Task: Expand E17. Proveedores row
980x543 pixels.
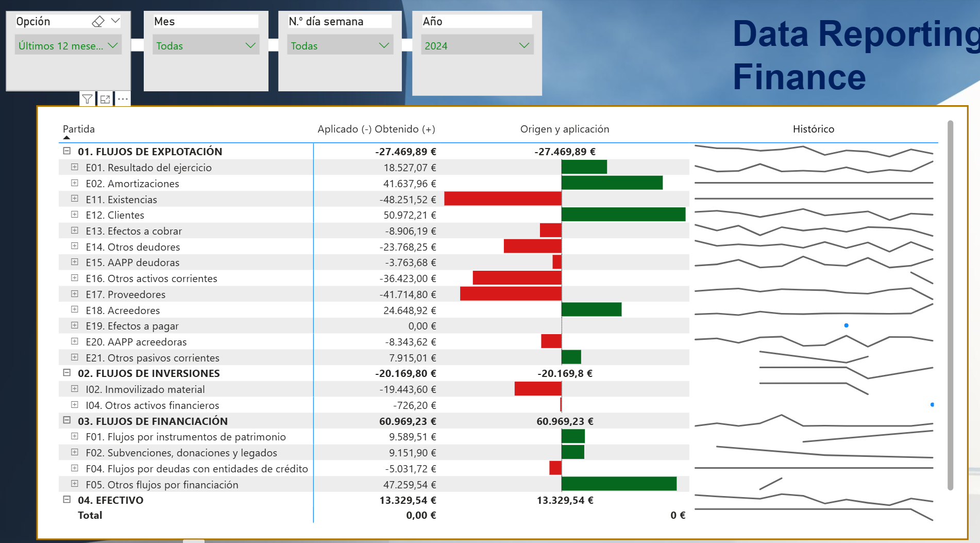Action: (x=75, y=294)
